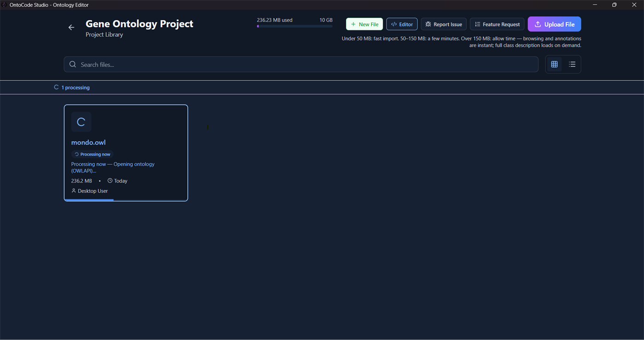This screenshot has width=644, height=340.
Task: Click the Opening ontology (OWLAPI) status text
Action: coord(113,167)
